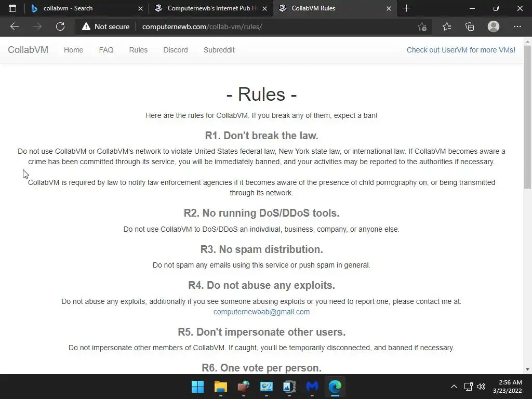Open the Discord nav link
Viewport: 532px width, 399px height.
tap(176, 50)
